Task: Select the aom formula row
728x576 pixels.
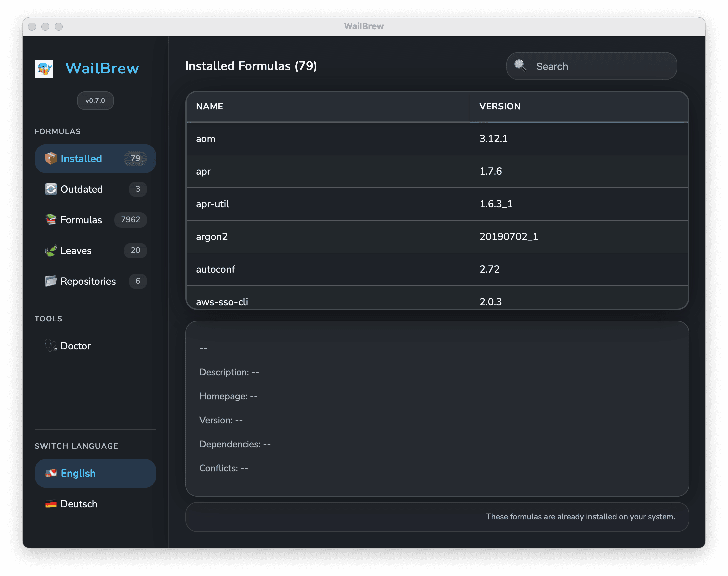Action: 437,139
